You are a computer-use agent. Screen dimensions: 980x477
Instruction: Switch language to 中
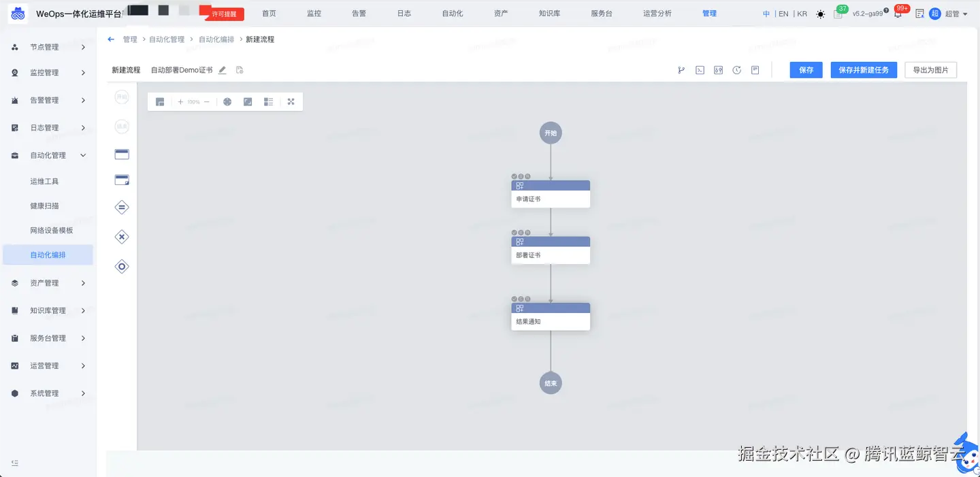click(x=766, y=14)
